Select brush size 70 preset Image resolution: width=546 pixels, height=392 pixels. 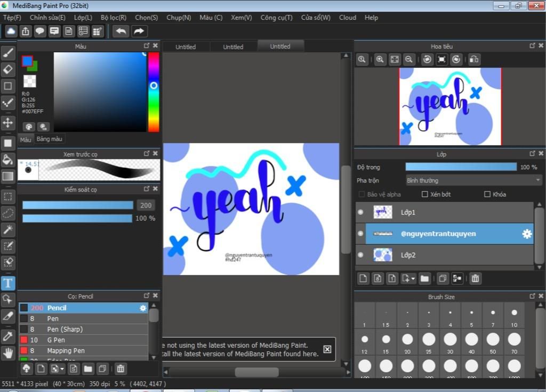click(x=515, y=342)
